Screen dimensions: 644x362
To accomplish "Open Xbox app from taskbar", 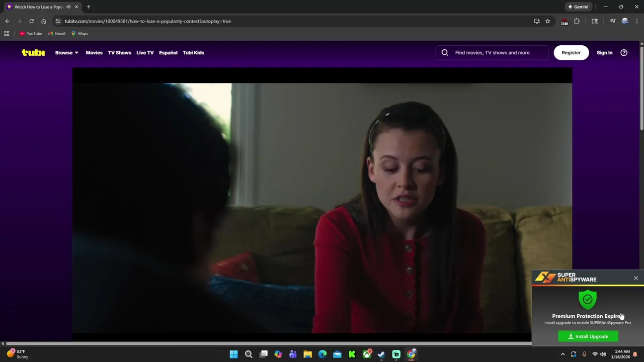I will coord(367,354).
